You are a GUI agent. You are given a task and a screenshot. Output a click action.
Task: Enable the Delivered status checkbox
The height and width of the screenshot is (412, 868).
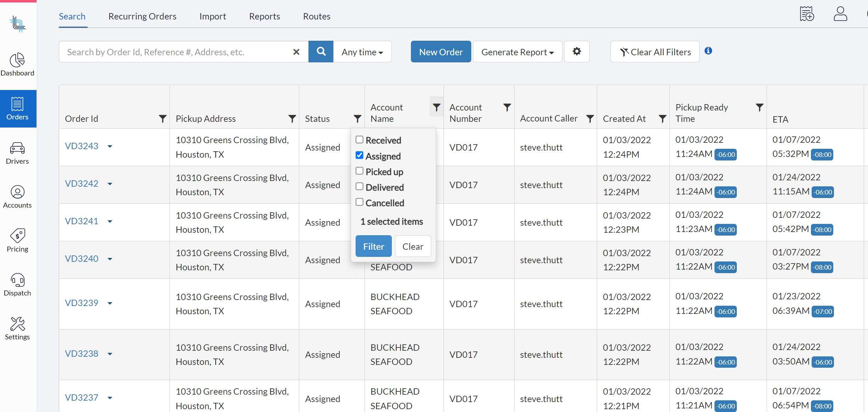pos(359,186)
